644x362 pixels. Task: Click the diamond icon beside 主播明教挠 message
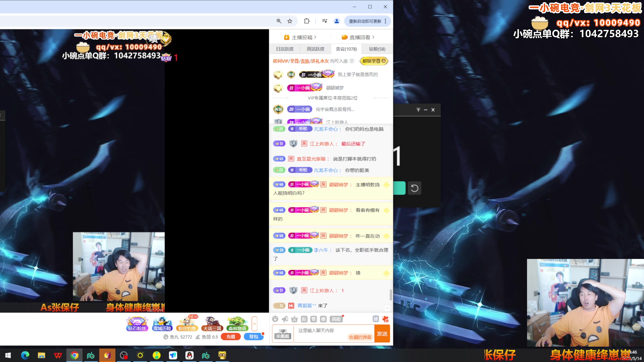click(x=386, y=185)
